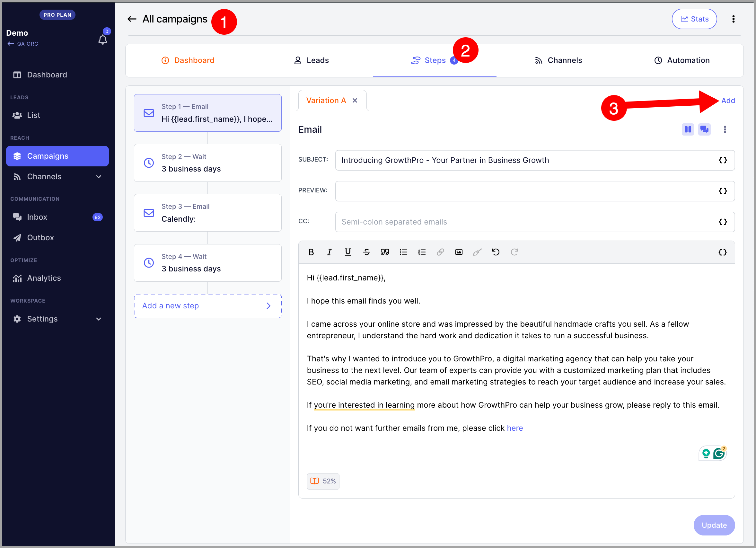
Task: Toggle strikethrough formatting
Action: tap(366, 252)
